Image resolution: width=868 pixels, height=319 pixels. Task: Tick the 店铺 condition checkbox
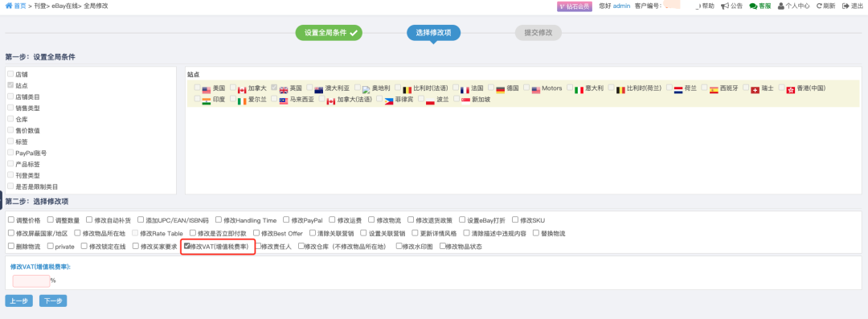[x=10, y=74]
